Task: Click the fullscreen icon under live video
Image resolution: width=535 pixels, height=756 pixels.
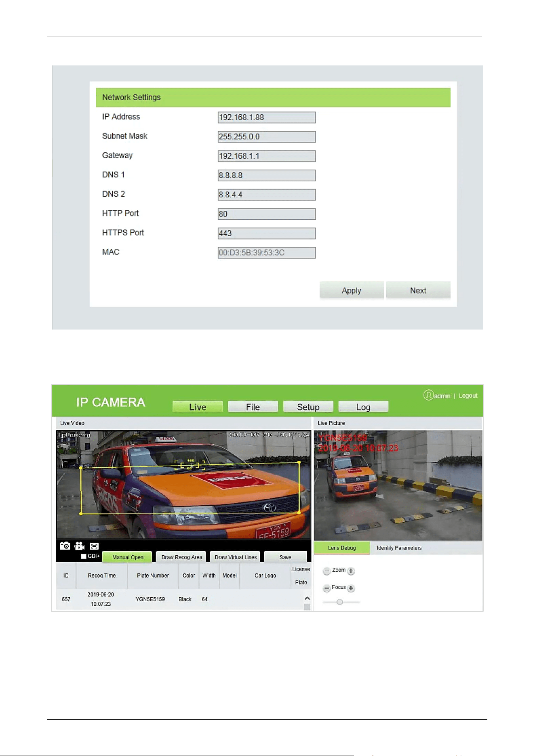Action: [x=94, y=546]
